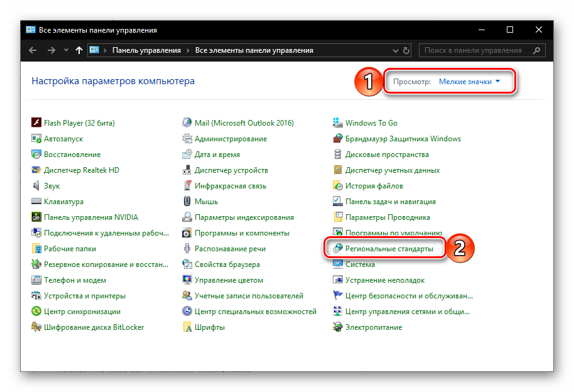Click the Шифрование диска BitLocker icon
The height and width of the screenshot is (392, 574).
[x=36, y=327]
